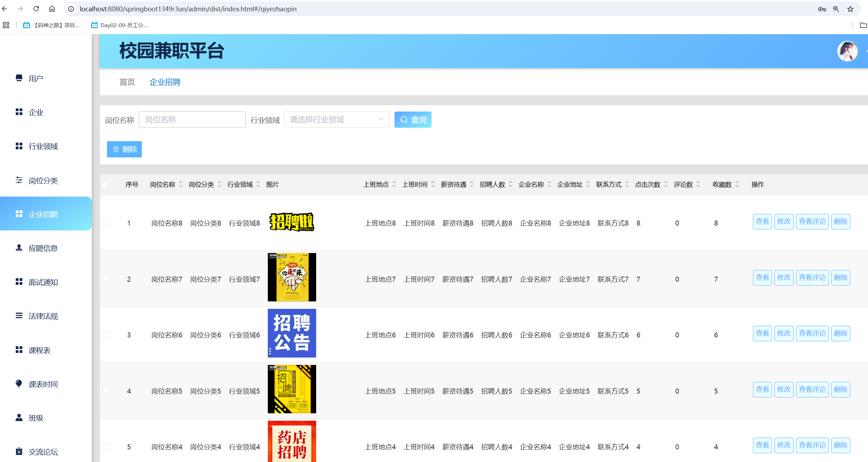This screenshot has height=462, width=868.
Task: Click the 用户 sidebar icon
Action: coord(19,78)
